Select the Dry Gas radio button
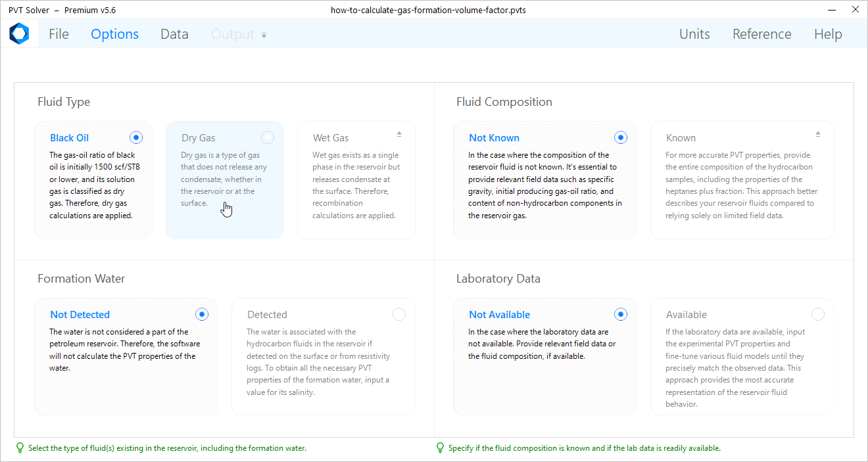The height and width of the screenshot is (462, 868). pyautogui.click(x=268, y=137)
